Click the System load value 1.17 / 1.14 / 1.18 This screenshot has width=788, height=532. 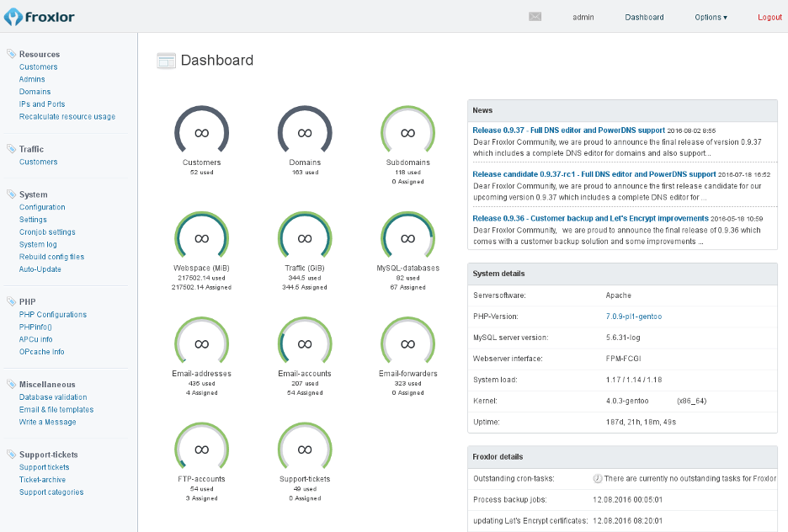click(x=634, y=380)
